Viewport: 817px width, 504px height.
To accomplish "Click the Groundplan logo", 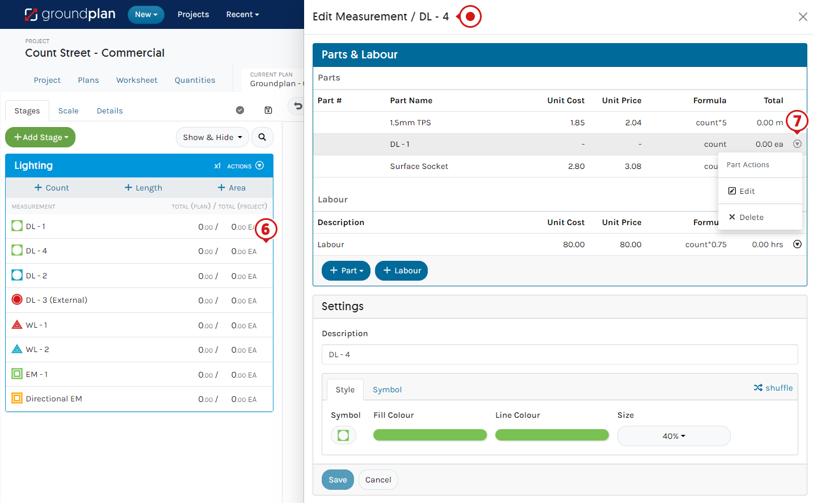I will (x=70, y=14).
